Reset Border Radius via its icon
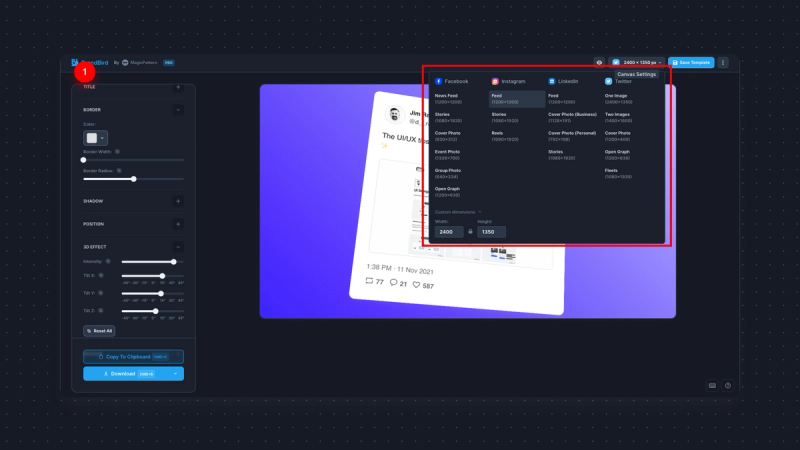Image resolution: width=800 pixels, height=450 pixels. pos(119,170)
